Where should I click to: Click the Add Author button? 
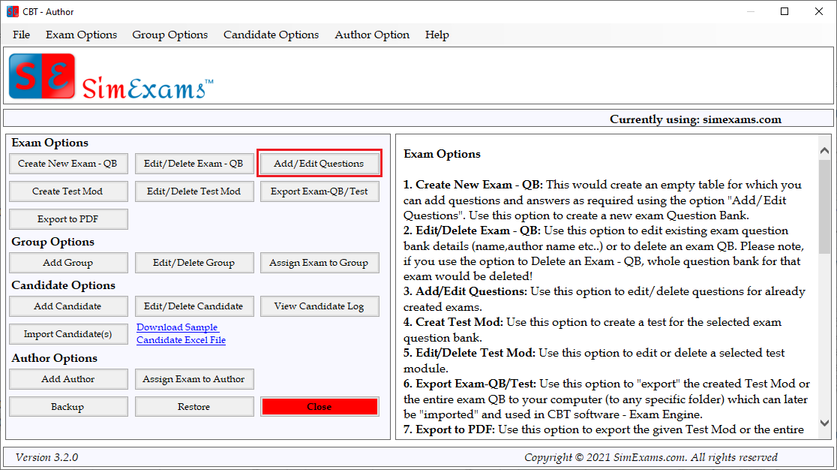68,379
